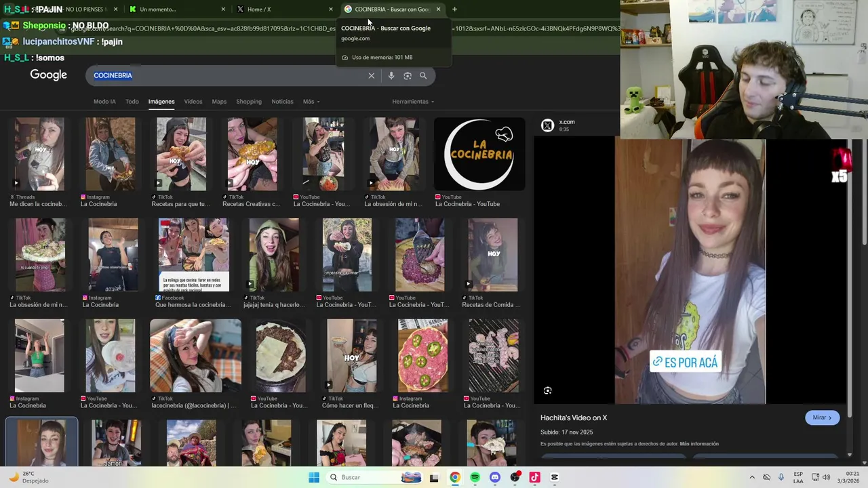This screenshot has height=488, width=868.
Task: Search inside image with the Lens icon on the preview
Action: point(548,390)
